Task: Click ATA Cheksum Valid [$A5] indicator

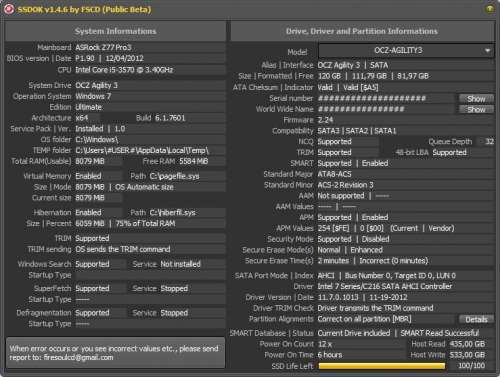Action: 361,88
